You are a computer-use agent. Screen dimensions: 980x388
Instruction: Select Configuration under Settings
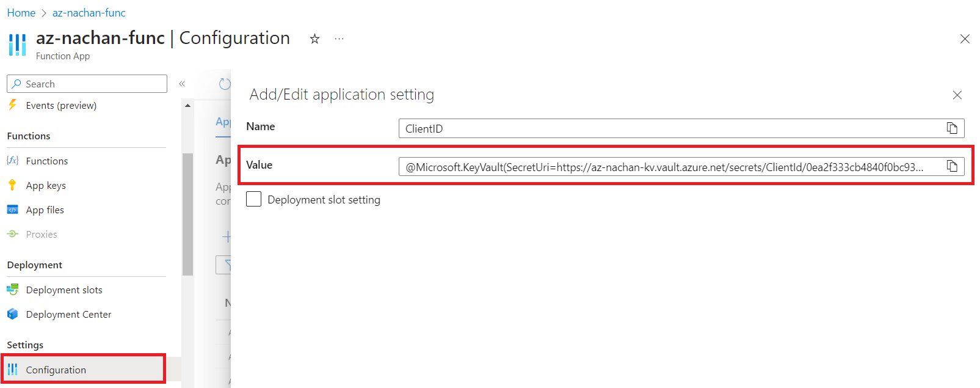(56, 370)
